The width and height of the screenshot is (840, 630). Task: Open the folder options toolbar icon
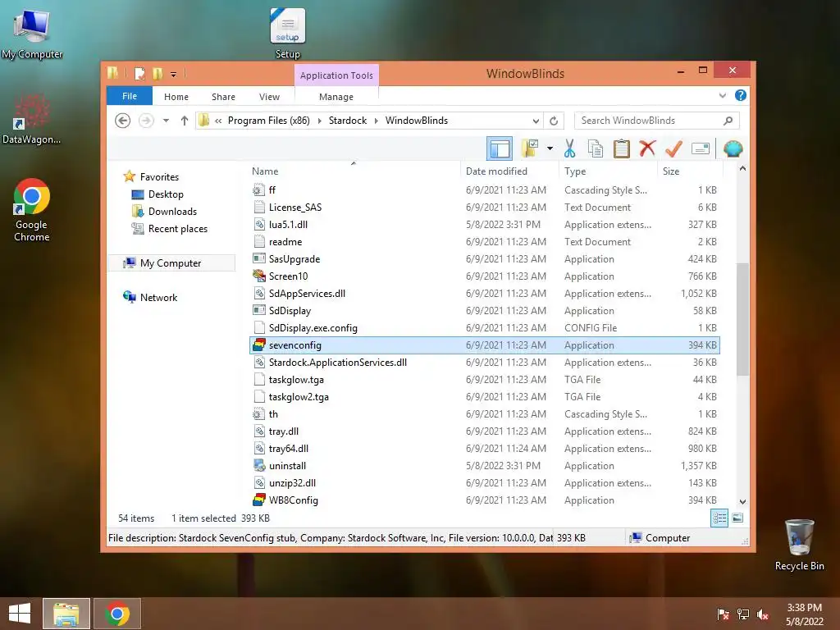click(530, 148)
